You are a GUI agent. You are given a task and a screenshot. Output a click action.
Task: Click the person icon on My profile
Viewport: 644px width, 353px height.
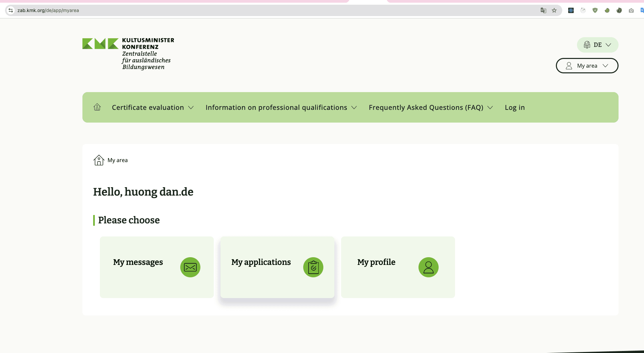click(x=428, y=267)
